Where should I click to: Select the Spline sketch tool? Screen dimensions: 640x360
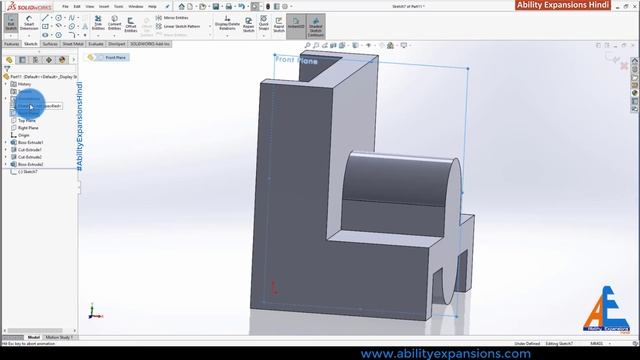point(71,18)
